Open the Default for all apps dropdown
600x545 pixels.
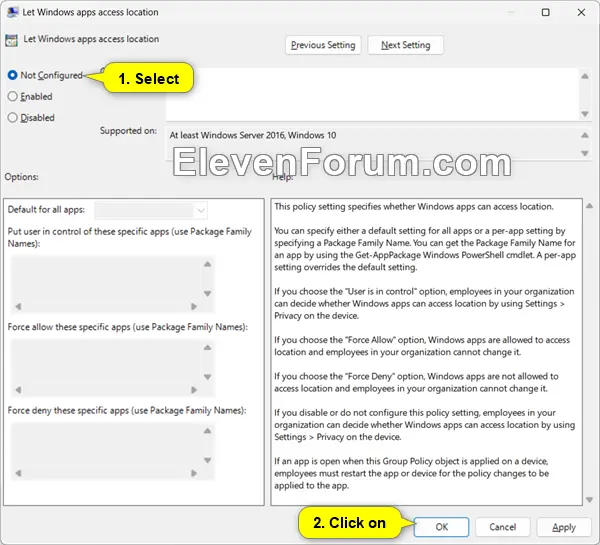point(151,210)
